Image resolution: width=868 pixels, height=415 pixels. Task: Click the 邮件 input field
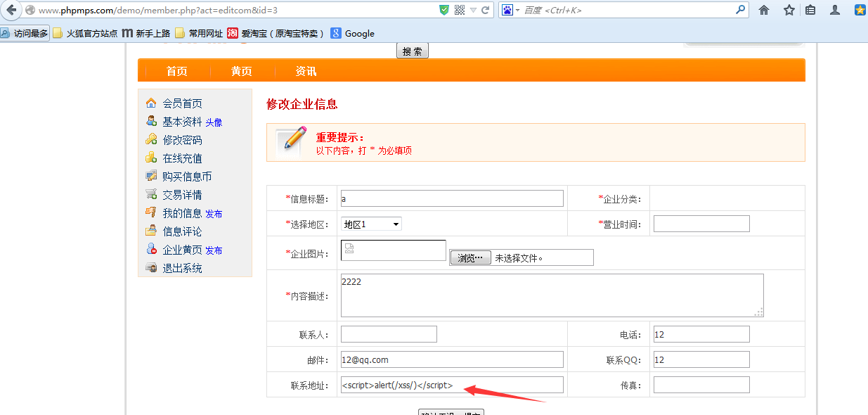coord(452,359)
